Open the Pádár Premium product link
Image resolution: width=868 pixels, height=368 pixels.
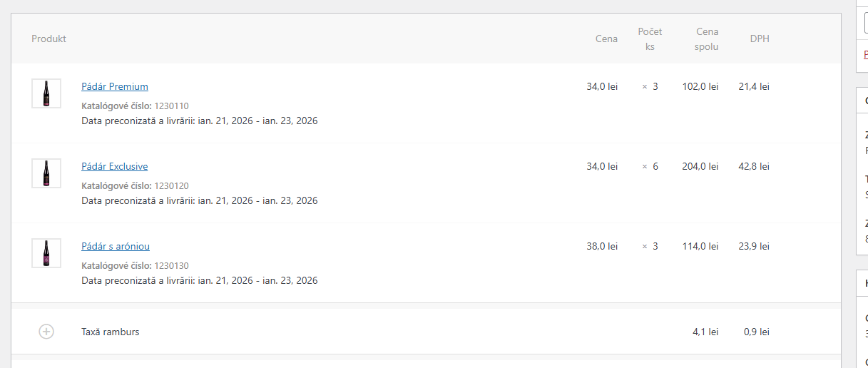tap(115, 87)
